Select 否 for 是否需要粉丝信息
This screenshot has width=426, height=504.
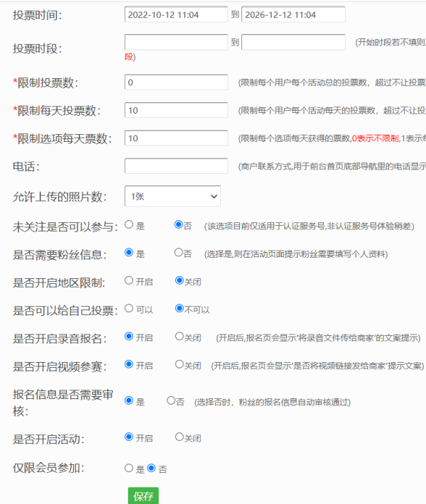(x=178, y=253)
